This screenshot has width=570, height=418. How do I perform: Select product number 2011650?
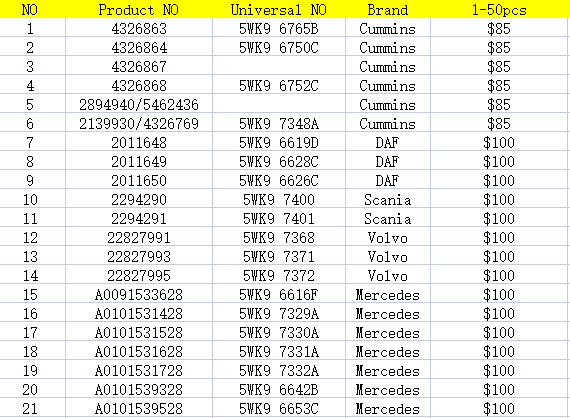139,180
